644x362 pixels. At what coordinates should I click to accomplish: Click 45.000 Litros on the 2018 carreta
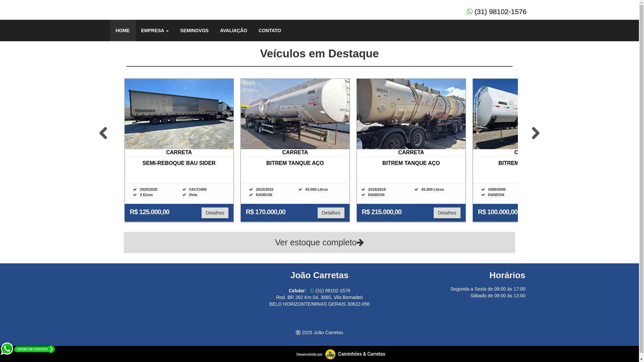[x=432, y=189]
